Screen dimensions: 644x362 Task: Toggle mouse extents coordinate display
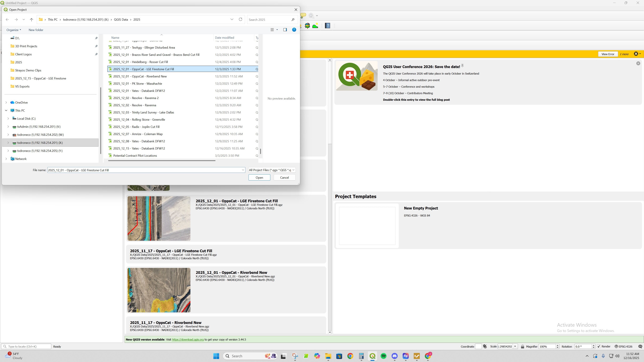(x=485, y=347)
